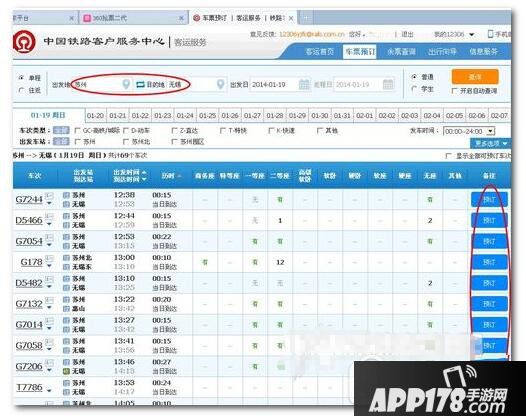The height and width of the screenshot is (416, 526).
Task: Select 学生 ticket type radio
Action: (414, 89)
